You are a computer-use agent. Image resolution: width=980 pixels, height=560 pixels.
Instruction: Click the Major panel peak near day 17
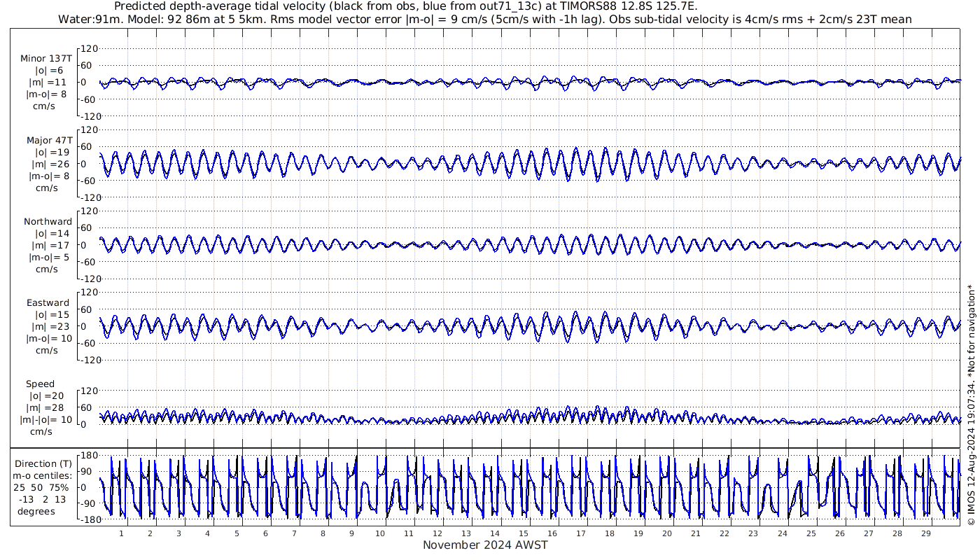[575, 149]
